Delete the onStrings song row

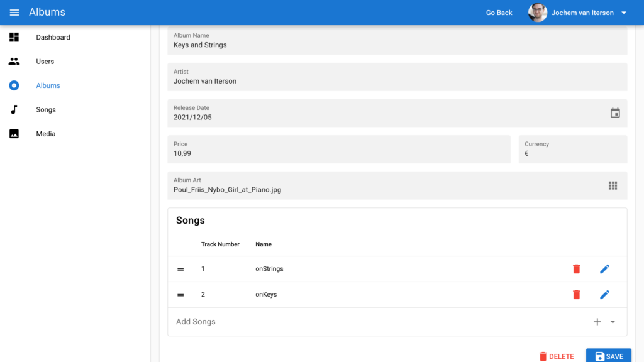(x=576, y=269)
